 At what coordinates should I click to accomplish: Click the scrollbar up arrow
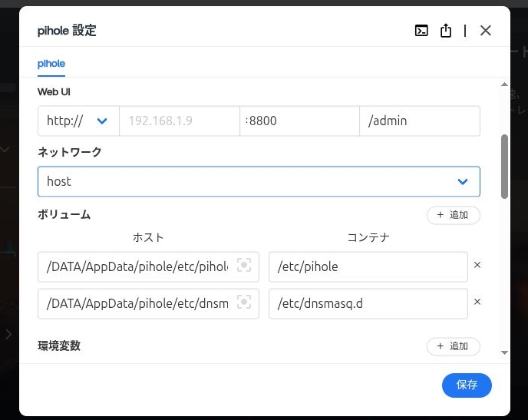(x=504, y=84)
